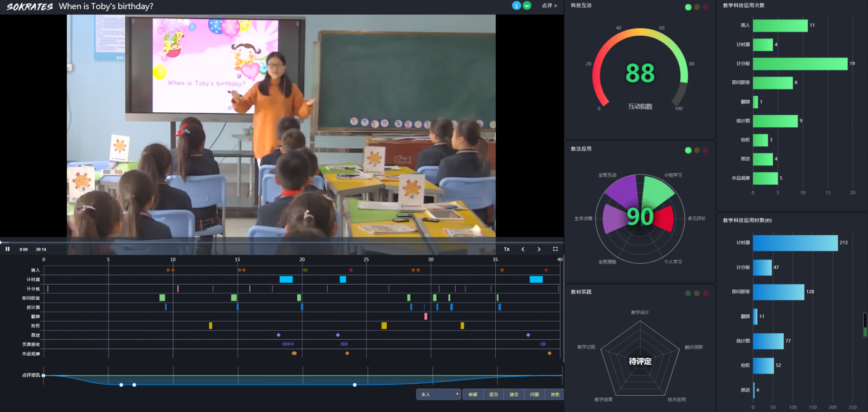The width and height of the screenshot is (868, 412).
Task: Click the red indicator dot in 教法应用 panel
Action: (706, 150)
